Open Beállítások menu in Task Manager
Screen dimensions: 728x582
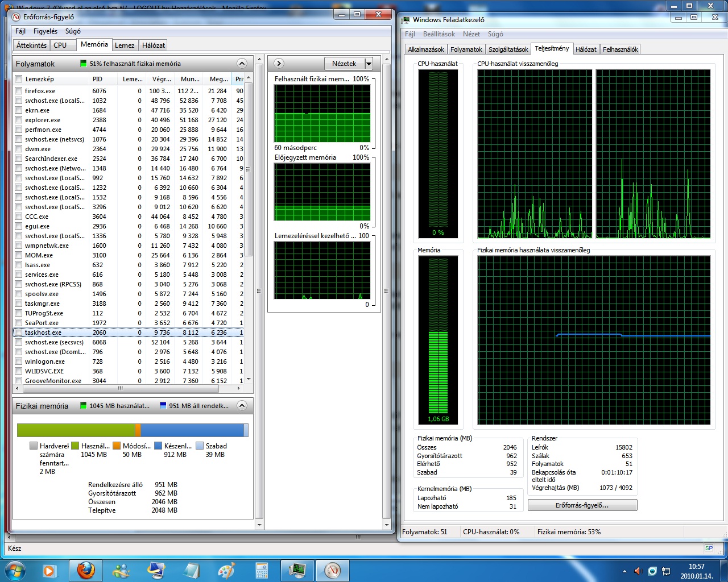[x=439, y=34]
